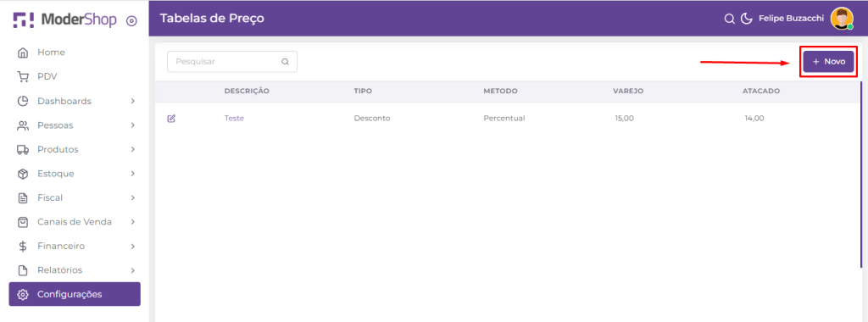Click the edit icon beside Teste row
The image size is (868, 322).
[x=171, y=119]
